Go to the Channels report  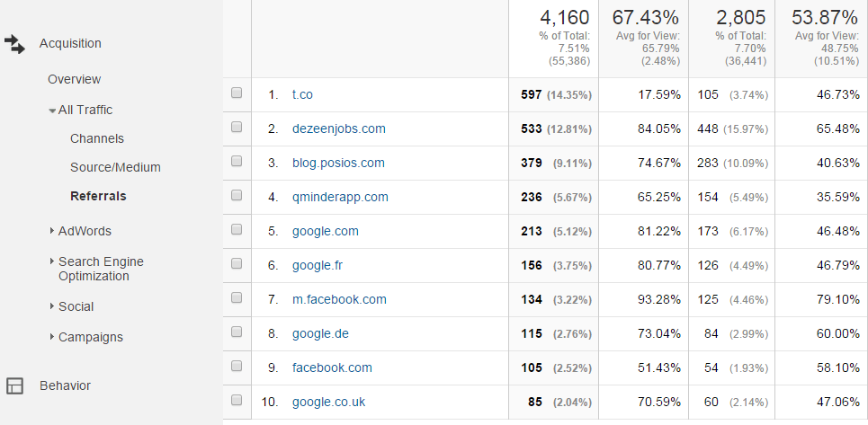click(x=97, y=138)
